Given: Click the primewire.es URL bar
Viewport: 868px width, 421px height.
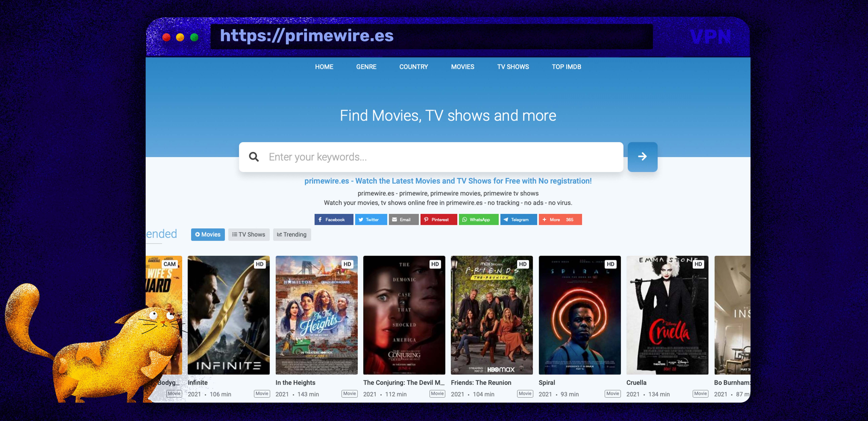Looking at the screenshot, I should [431, 36].
